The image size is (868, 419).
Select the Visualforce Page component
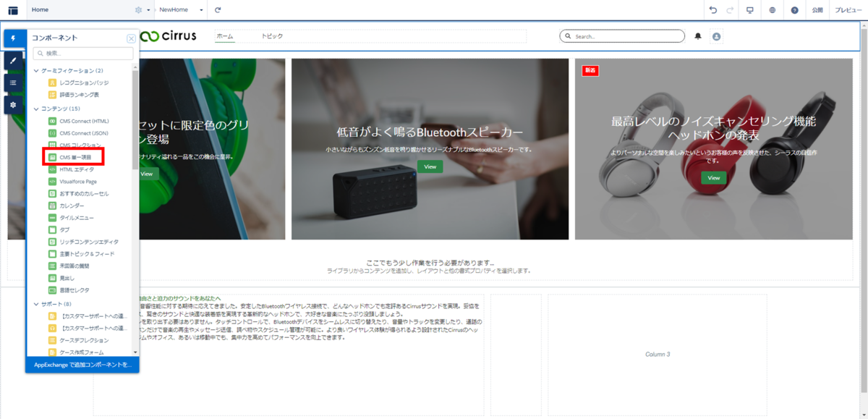click(x=72, y=182)
